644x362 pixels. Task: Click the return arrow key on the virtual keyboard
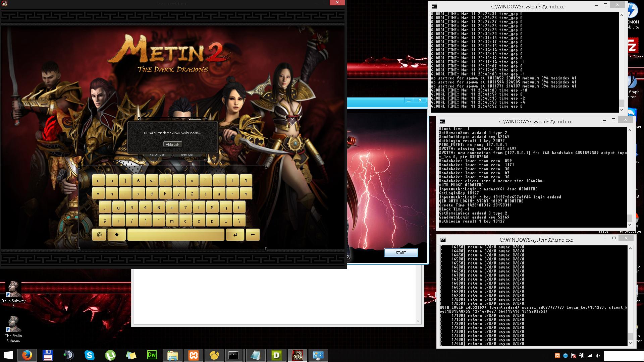pyautogui.click(x=235, y=235)
